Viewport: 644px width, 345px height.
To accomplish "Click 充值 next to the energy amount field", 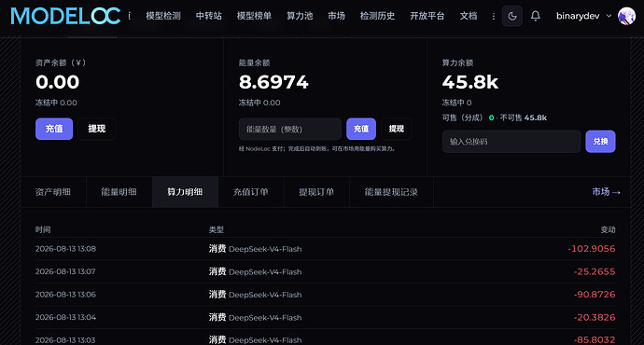I will (x=361, y=129).
